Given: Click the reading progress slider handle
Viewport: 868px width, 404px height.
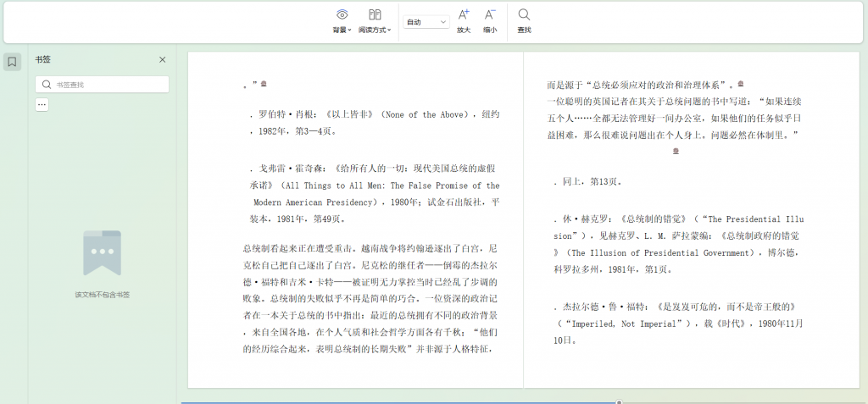Looking at the screenshot, I should pos(619,402).
